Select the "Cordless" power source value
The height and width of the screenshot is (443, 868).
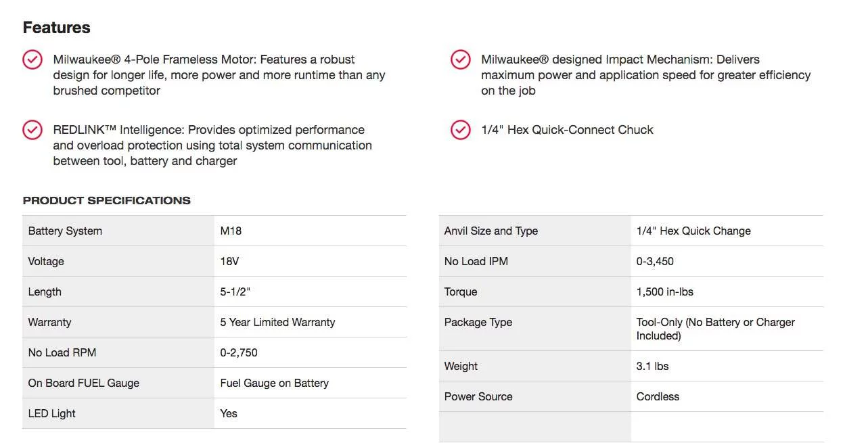click(658, 396)
